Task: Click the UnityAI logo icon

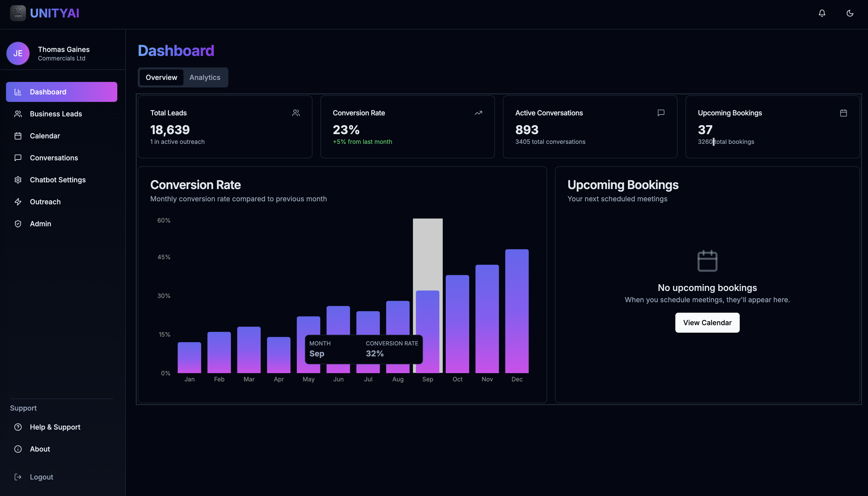Action: 18,13
